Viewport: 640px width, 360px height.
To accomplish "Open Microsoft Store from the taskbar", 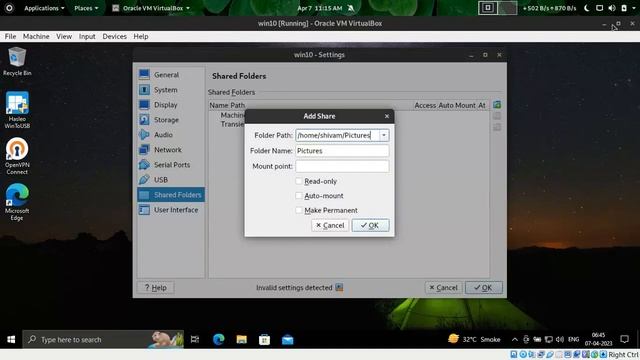I will [264, 340].
